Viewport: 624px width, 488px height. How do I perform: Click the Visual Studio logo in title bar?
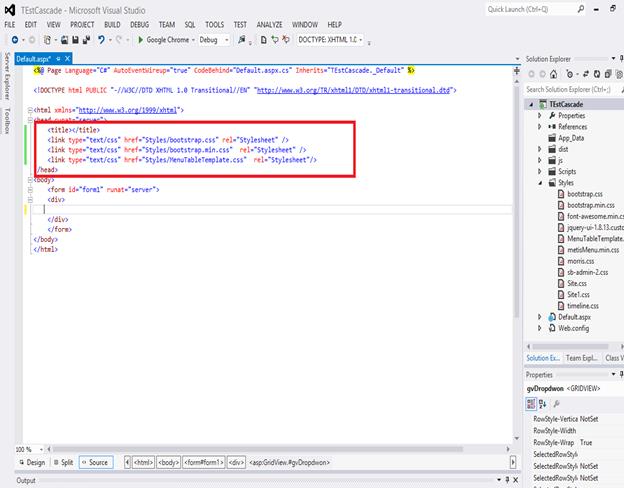[x=10, y=8]
